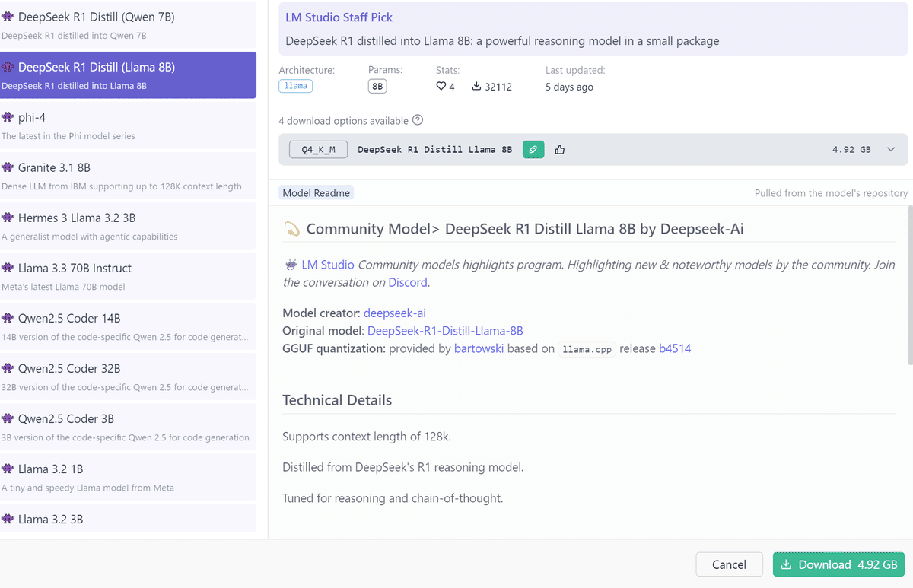Click the green link icon beside Q4_K_M row
This screenshot has height=588, width=913.
pyautogui.click(x=533, y=150)
